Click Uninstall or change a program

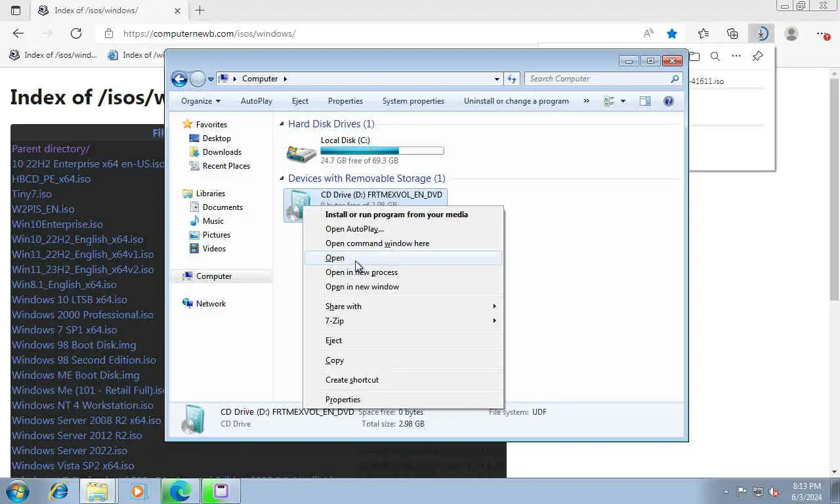(x=516, y=101)
